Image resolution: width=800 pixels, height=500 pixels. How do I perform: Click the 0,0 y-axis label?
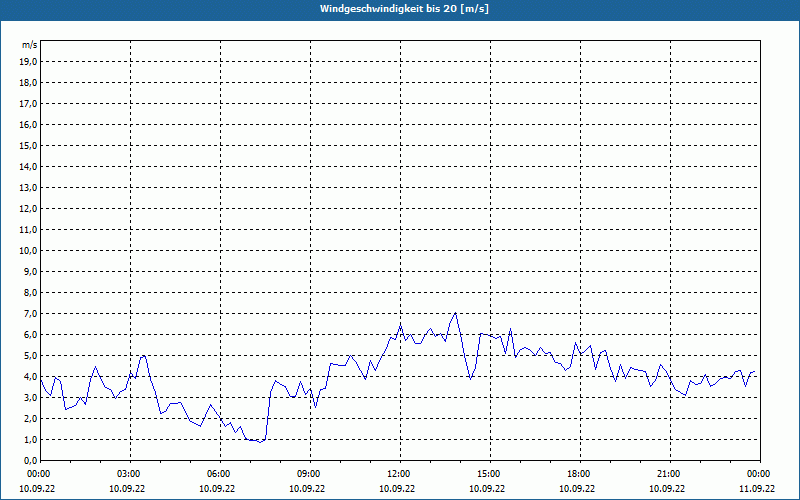(31, 461)
